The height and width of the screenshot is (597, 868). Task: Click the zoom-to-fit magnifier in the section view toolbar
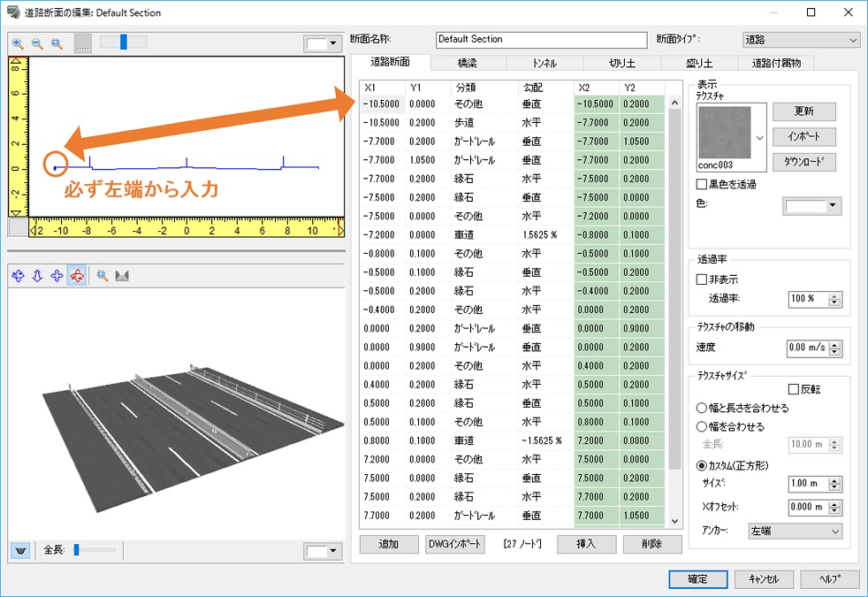(x=57, y=42)
